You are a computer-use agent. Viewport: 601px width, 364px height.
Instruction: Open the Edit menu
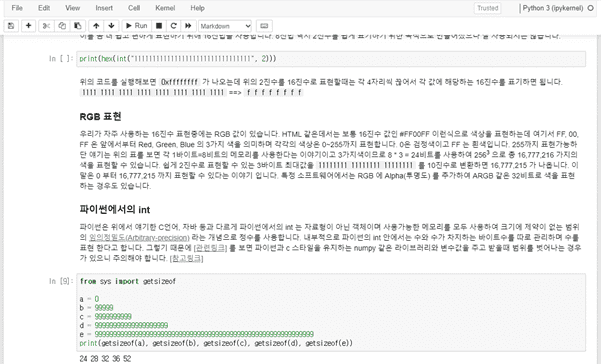44,8
